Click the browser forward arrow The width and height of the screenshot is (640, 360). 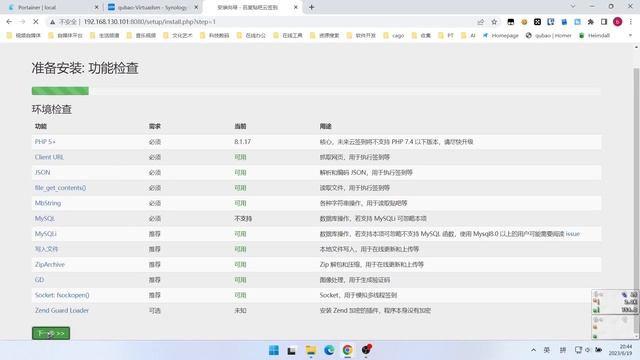pos(22,22)
